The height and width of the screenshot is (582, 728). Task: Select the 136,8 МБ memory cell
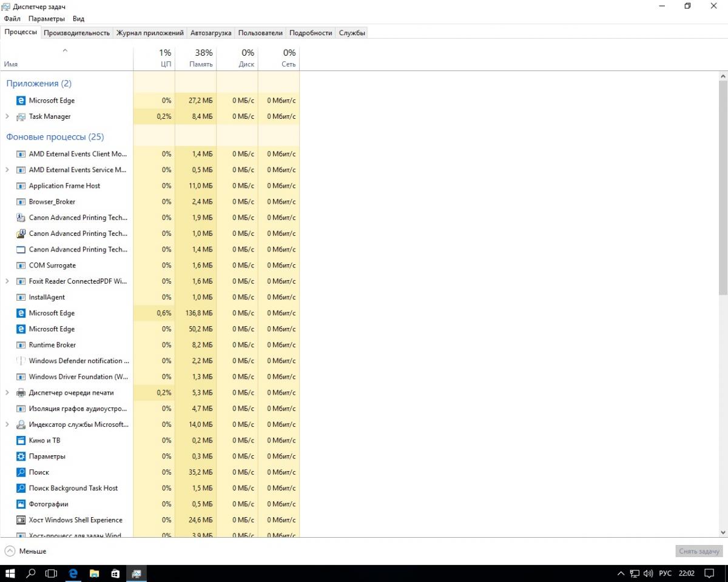pos(195,313)
